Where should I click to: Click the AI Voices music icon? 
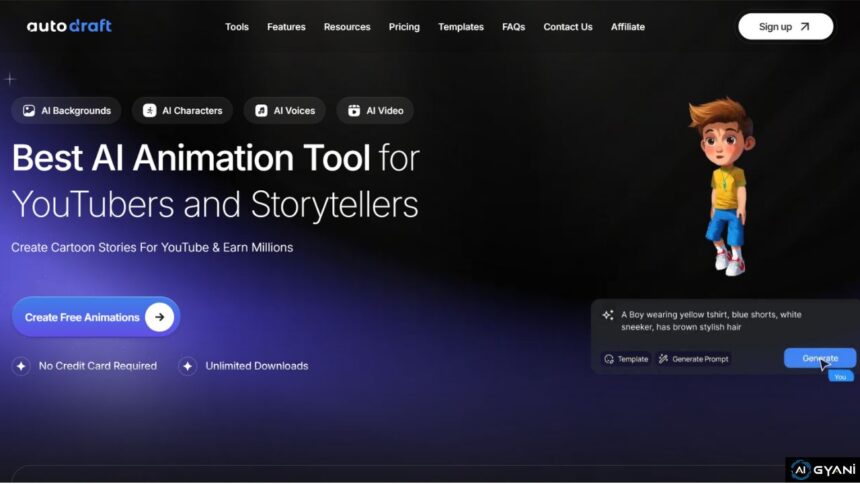[261, 111]
